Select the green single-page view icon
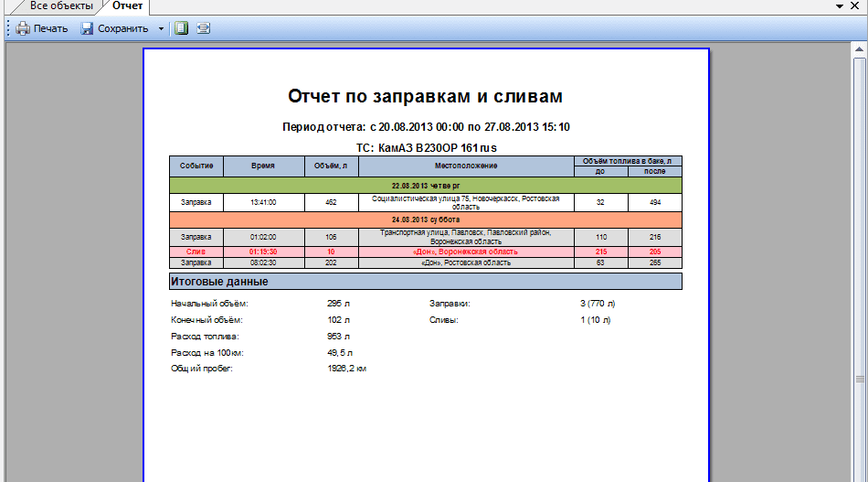Image resolution: width=868 pixels, height=482 pixels. pyautogui.click(x=181, y=28)
